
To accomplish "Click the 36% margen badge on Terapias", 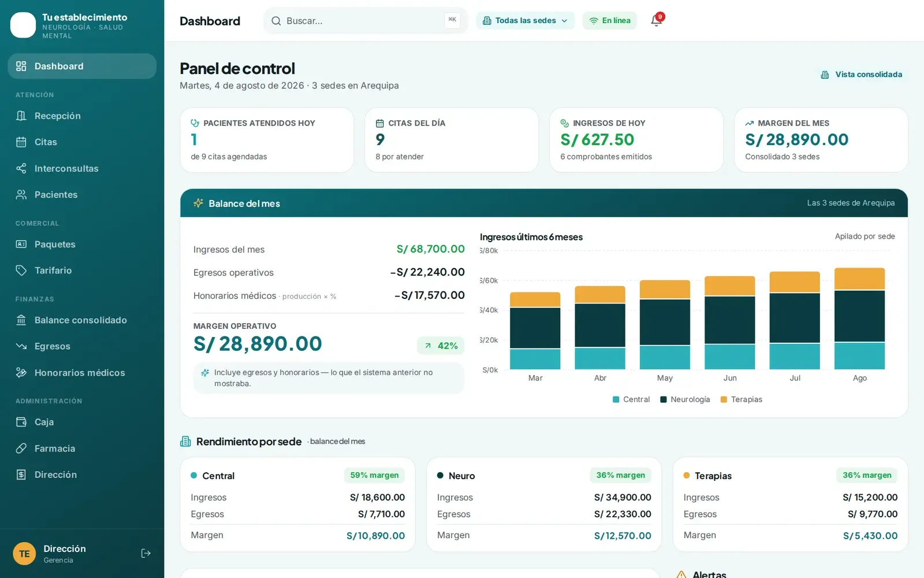I will [867, 475].
